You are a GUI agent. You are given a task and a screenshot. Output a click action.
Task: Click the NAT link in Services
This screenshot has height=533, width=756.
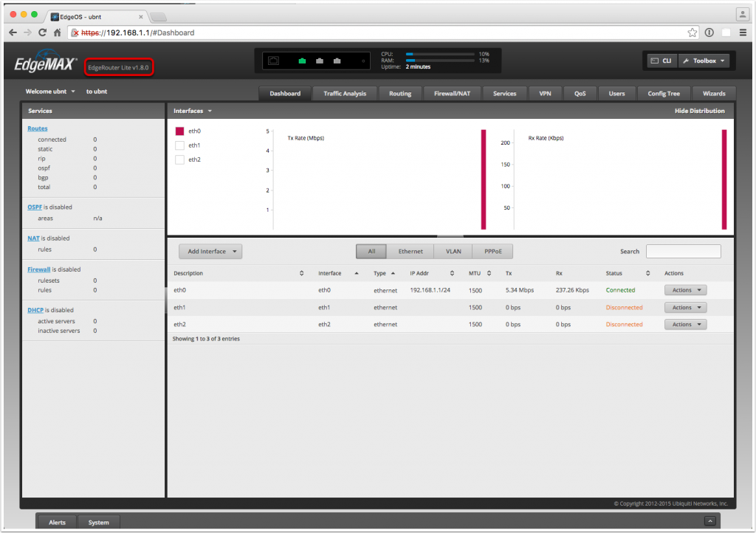[x=33, y=238]
